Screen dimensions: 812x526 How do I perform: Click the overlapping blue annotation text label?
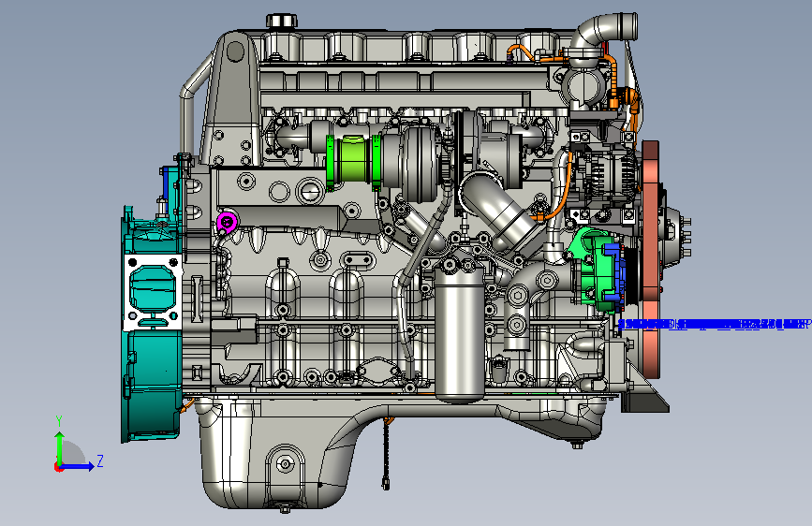[715, 325]
